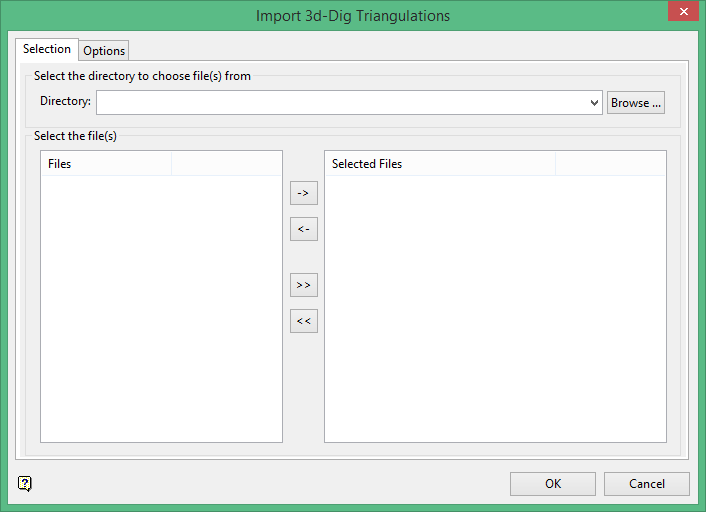Open the Options tab
The image size is (706, 512).
point(104,51)
